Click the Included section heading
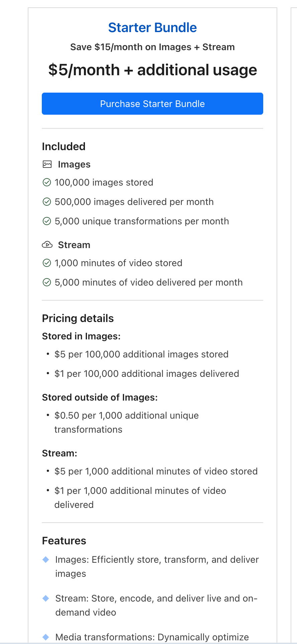Viewport: 297px width, 644px height. tap(64, 146)
